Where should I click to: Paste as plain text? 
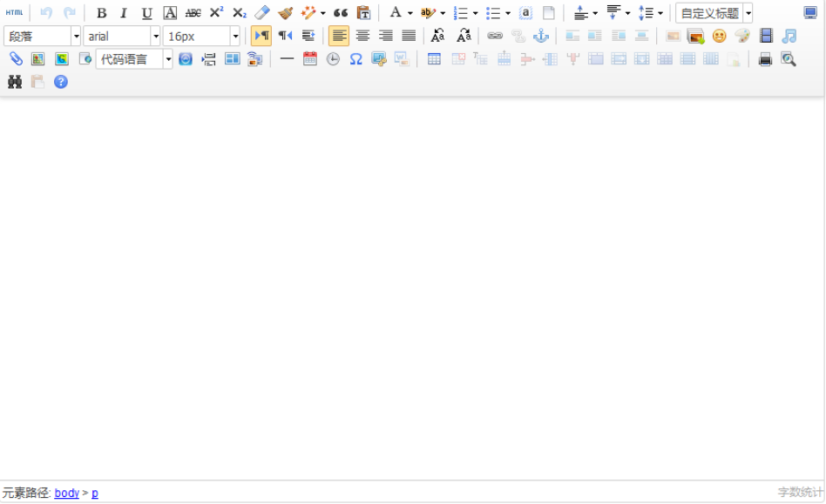tap(363, 13)
